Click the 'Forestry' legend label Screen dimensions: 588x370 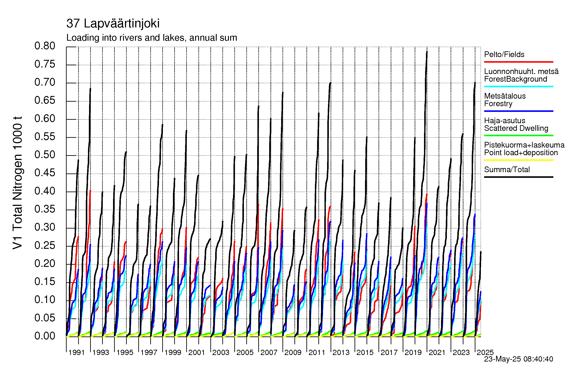498,104
